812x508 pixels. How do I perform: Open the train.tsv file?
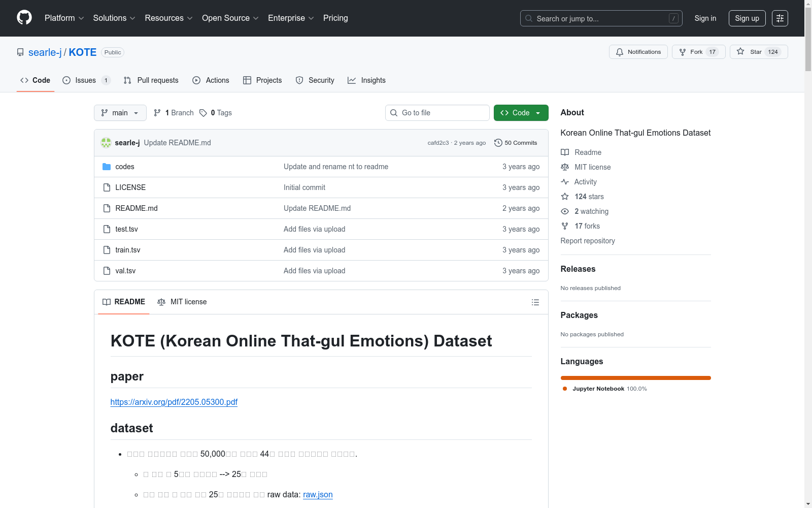coord(128,250)
